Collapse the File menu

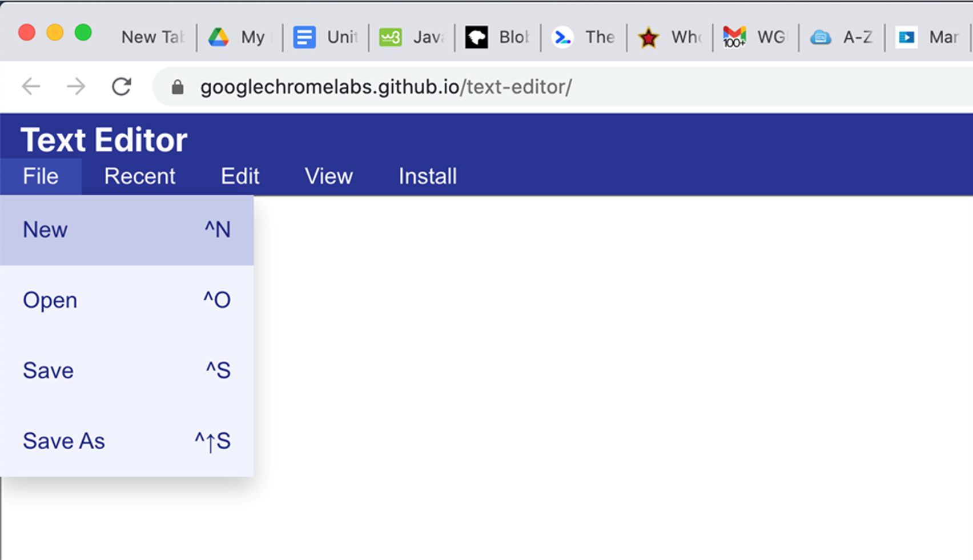point(41,176)
